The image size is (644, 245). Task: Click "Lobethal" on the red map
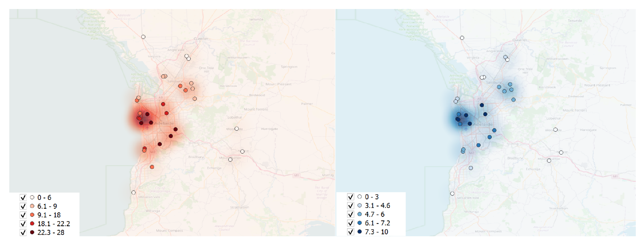(x=235, y=117)
